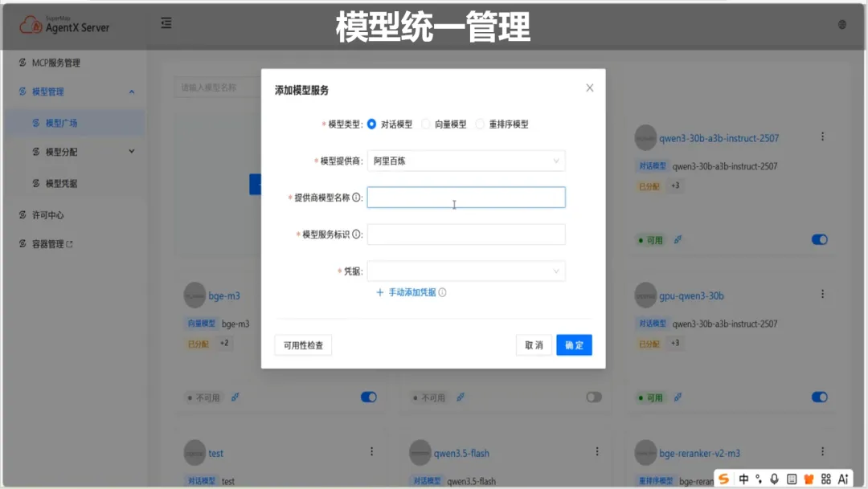
Task: Focus 提供商模型名称 input field
Action: point(466,198)
